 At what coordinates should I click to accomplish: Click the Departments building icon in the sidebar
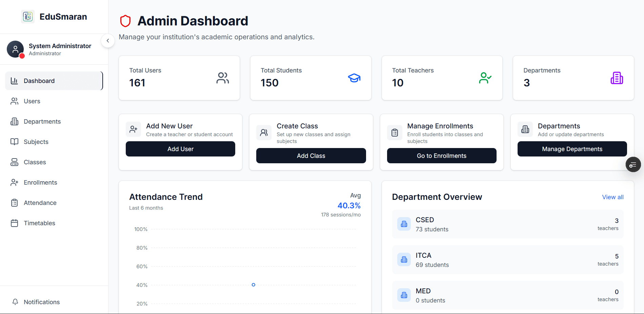(x=14, y=122)
